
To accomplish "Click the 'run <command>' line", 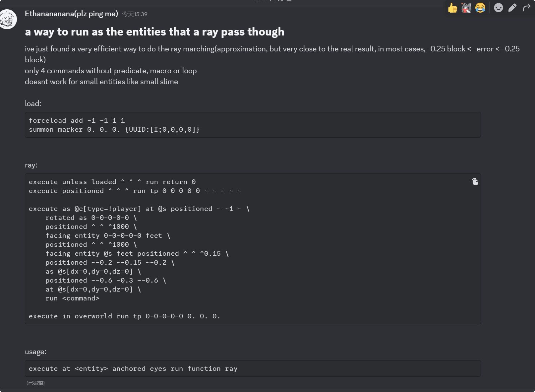I will coord(72,298).
